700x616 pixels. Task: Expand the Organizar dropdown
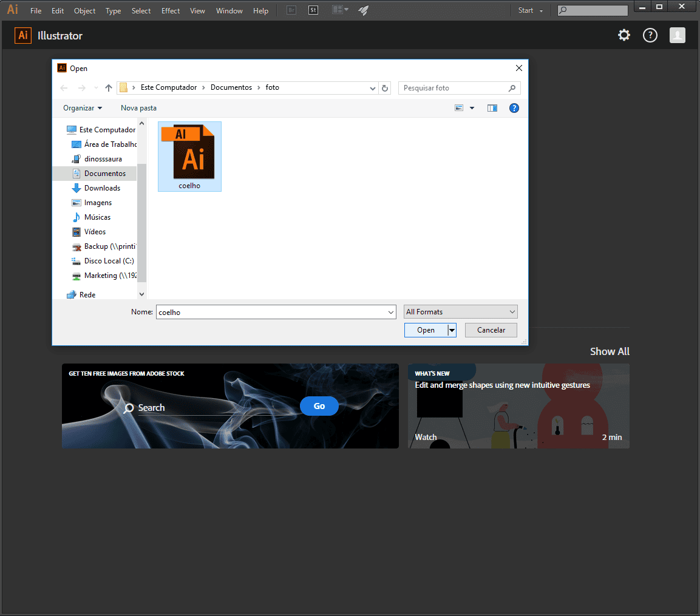tap(83, 108)
